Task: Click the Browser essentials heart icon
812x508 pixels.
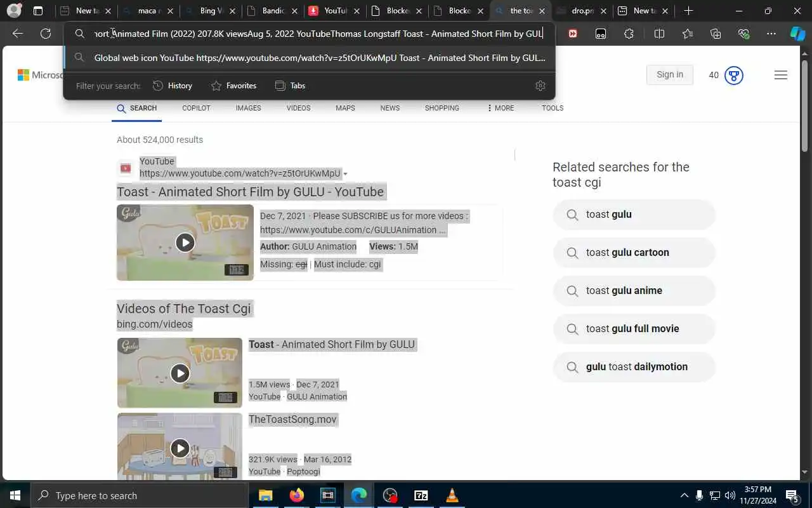Action: [743, 34]
